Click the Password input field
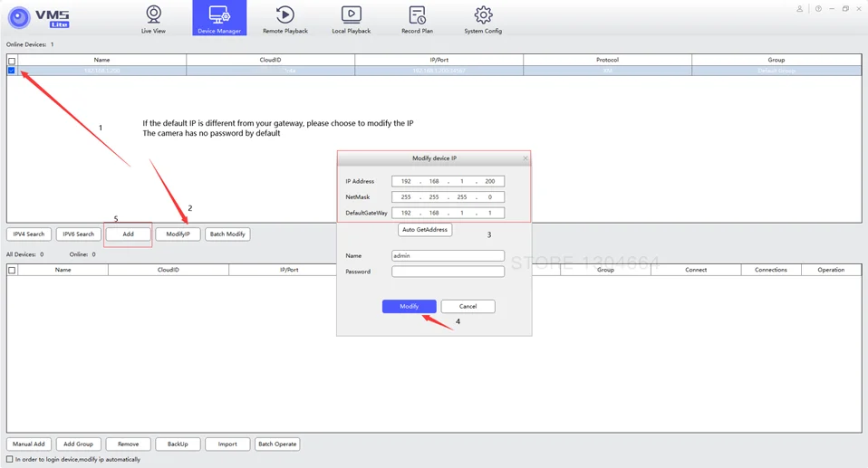Screen dimensions: 868x468 point(448,272)
